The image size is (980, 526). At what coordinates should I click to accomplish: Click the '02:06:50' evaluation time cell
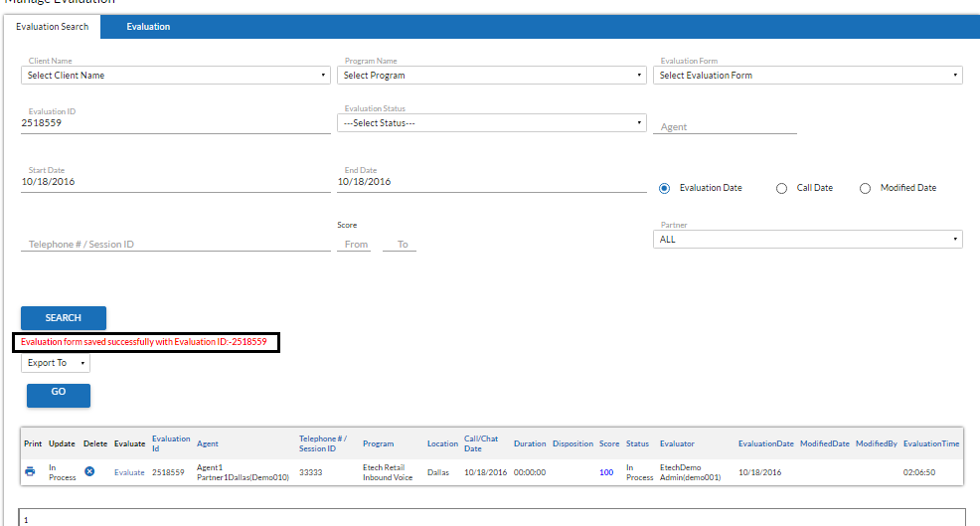(x=918, y=472)
